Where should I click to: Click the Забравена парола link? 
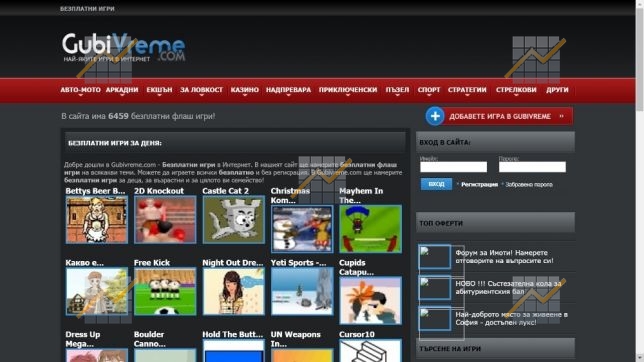[x=529, y=184]
